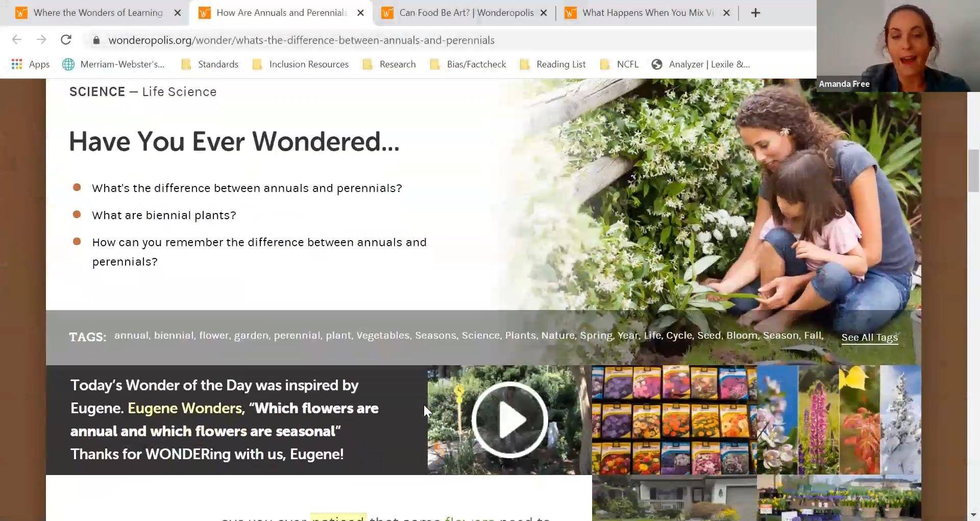Switch to Where the Wonders of Learning tab

(97, 13)
